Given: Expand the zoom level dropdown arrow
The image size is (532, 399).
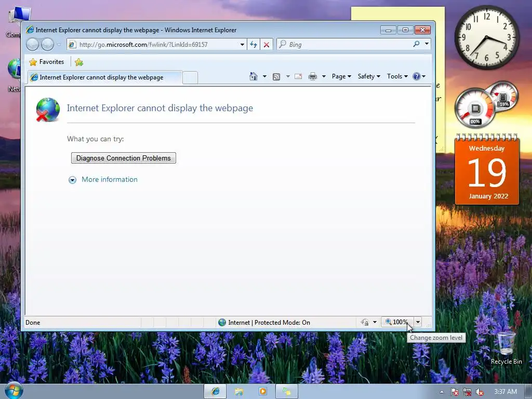Looking at the screenshot, I should click(418, 322).
